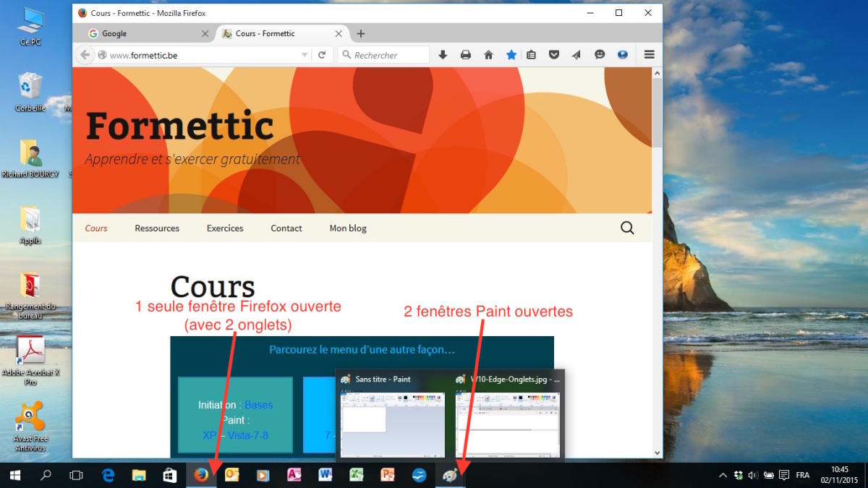
Task: Open Access from the taskbar
Action: pyautogui.click(x=294, y=475)
